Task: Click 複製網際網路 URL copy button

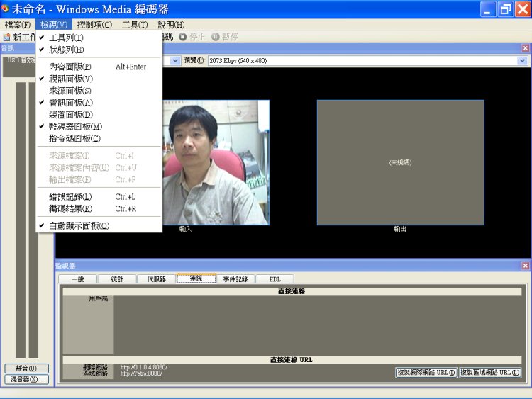Action: click(x=426, y=372)
